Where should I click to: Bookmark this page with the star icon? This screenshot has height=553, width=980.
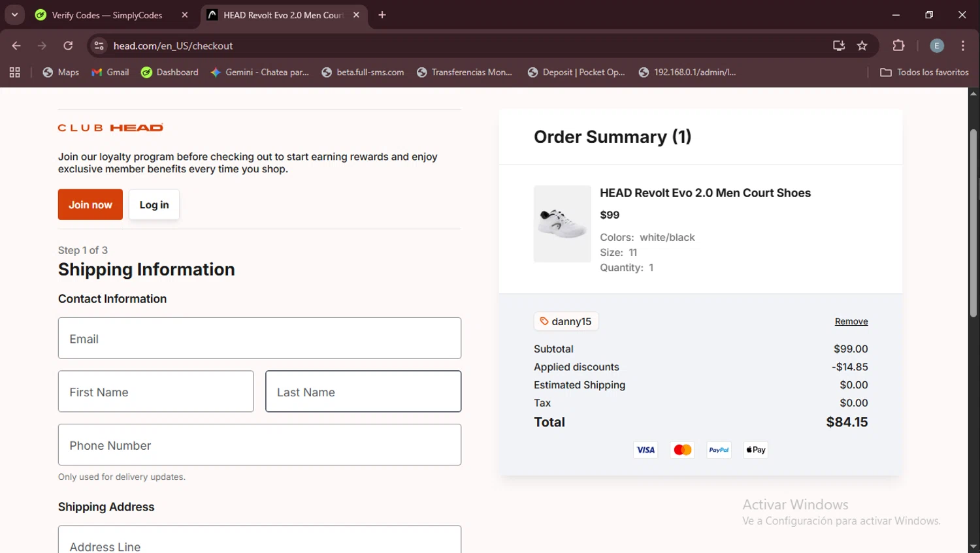coord(862,46)
